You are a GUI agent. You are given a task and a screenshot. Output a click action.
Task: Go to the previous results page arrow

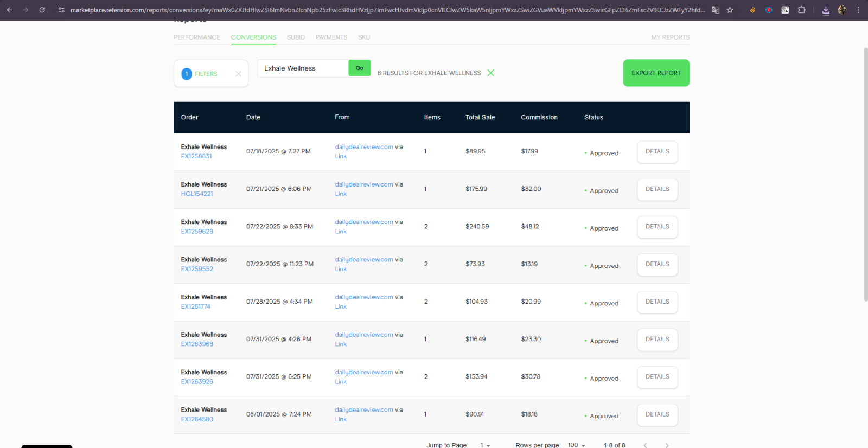[x=645, y=445]
